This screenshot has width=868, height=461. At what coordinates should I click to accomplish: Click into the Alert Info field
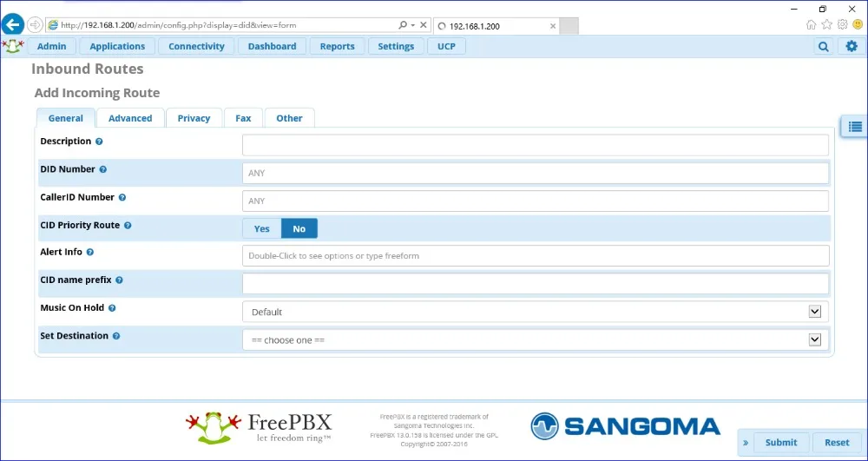tap(536, 256)
